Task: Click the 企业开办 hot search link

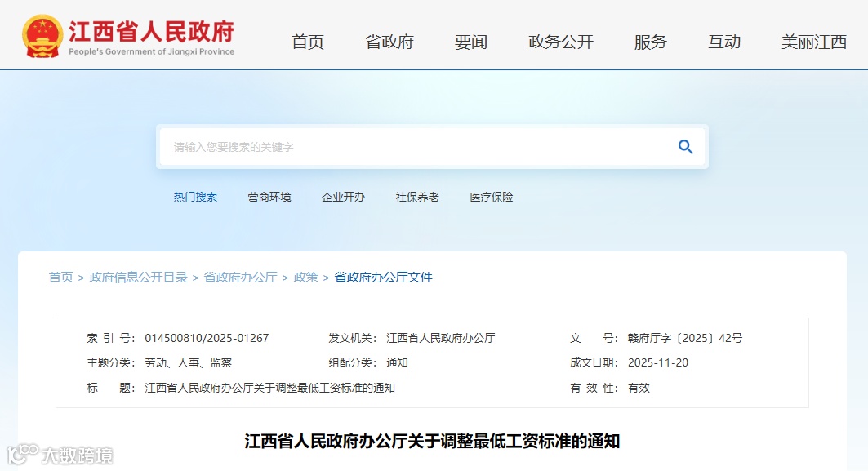Action: coord(343,197)
